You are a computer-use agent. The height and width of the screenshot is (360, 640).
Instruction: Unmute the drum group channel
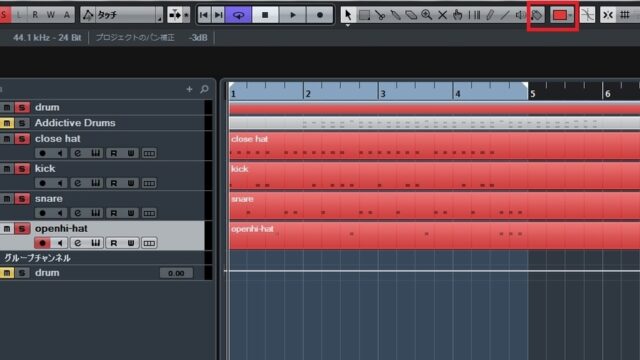coord(7,273)
